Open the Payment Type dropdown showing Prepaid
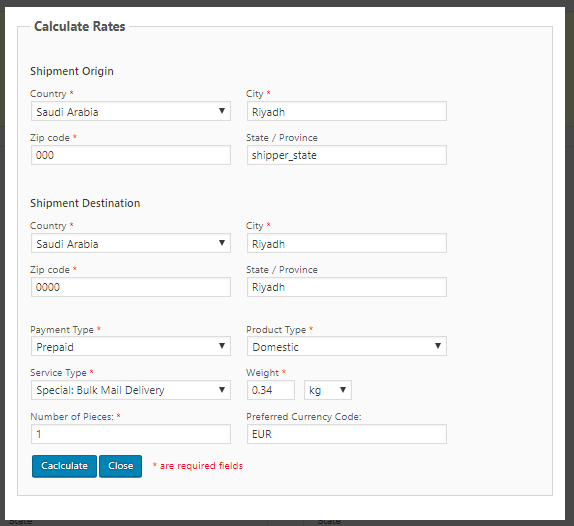 click(131, 346)
